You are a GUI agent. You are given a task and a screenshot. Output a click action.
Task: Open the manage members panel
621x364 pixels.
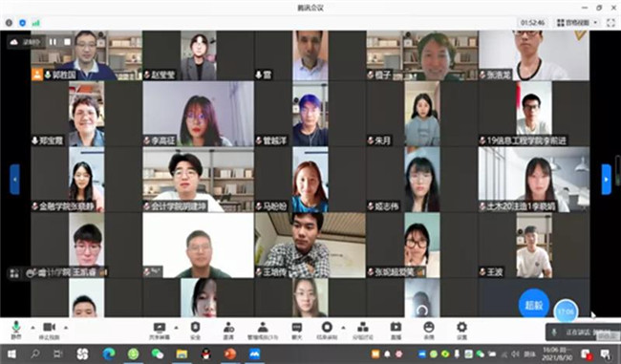point(263,331)
